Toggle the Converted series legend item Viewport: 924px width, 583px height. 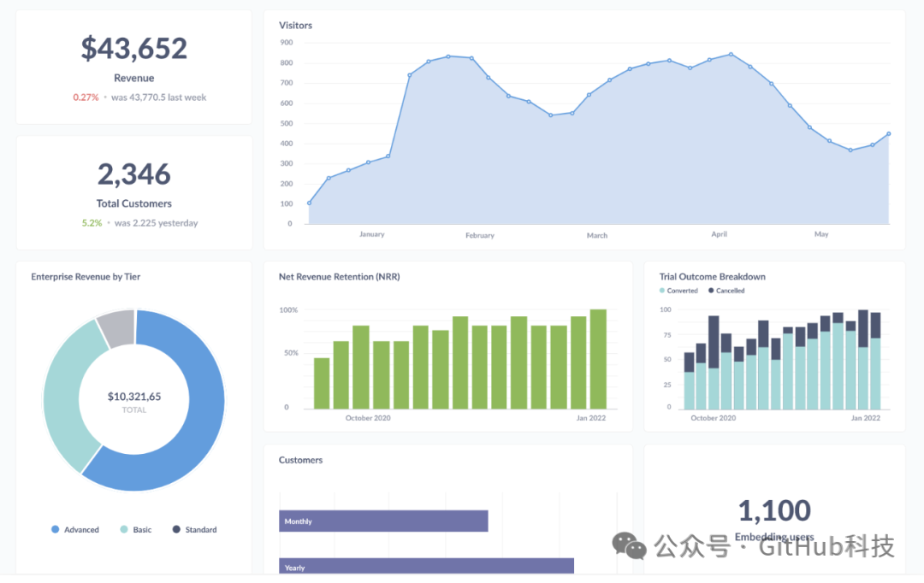(x=678, y=291)
